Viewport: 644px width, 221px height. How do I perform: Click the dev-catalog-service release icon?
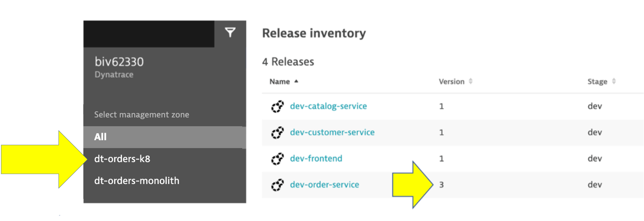click(x=277, y=106)
